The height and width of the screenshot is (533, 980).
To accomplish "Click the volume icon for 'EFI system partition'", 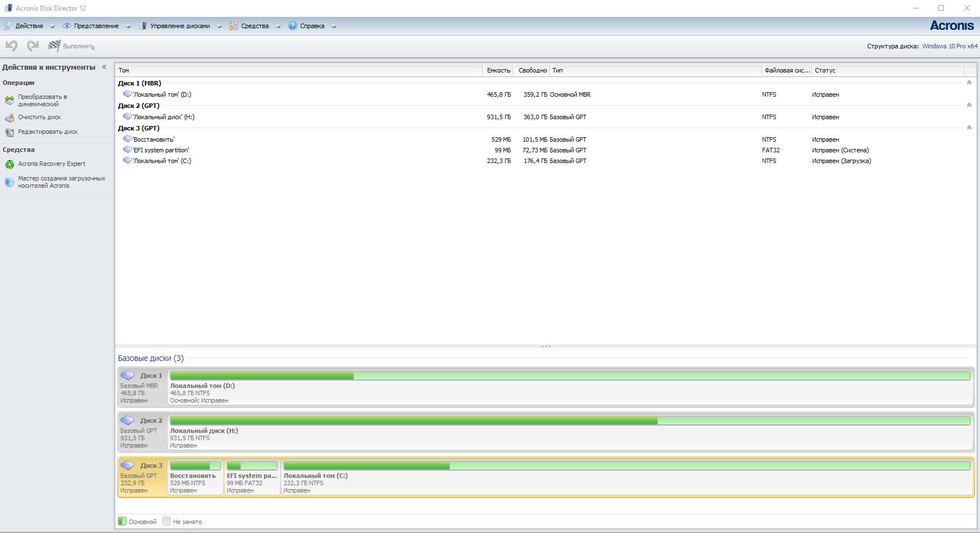I will (128, 150).
